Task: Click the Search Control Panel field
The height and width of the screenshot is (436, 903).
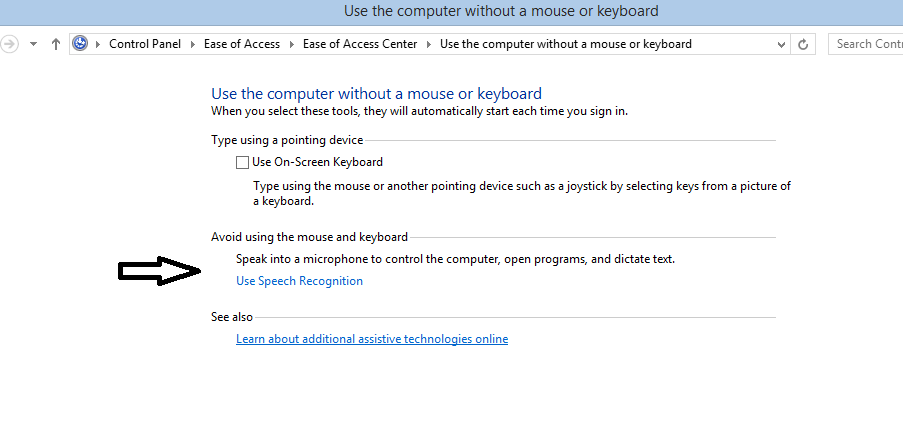Action: pos(865,44)
